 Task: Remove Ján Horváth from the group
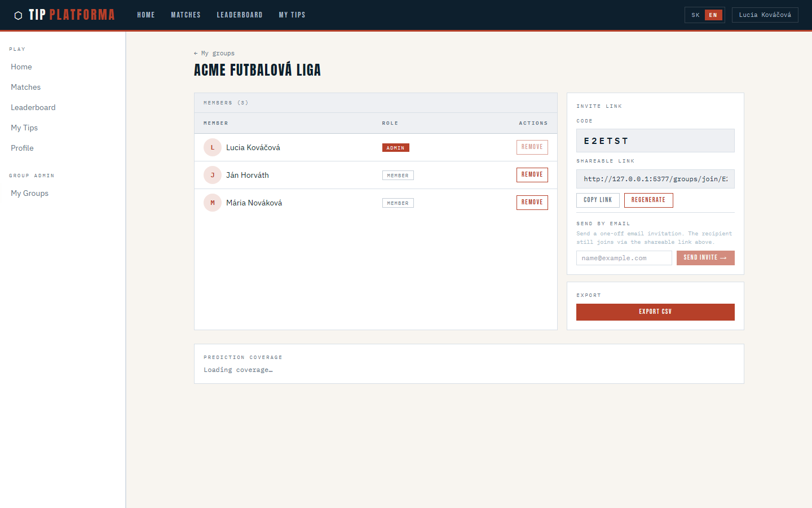pyautogui.click(x=532, y=175)
